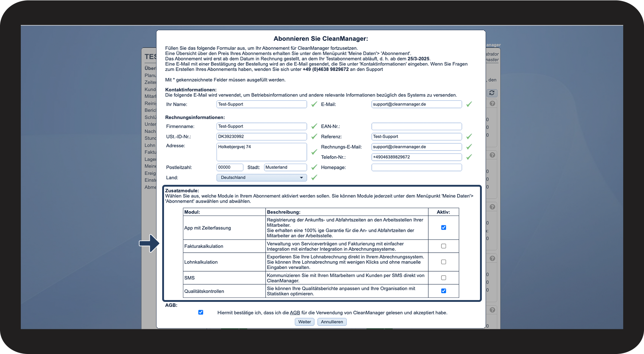The width and height of the screenshot is (644, 354).
Task: Click the bold date 25/3-2025
Action: (x=418, y=59)
